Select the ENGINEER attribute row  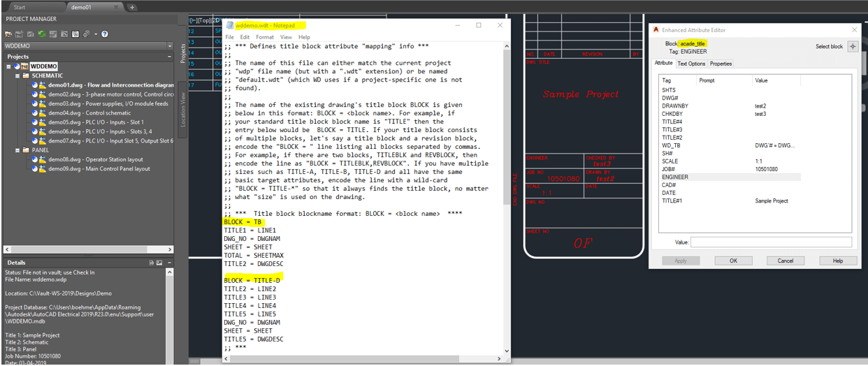(x=730, y=177)
